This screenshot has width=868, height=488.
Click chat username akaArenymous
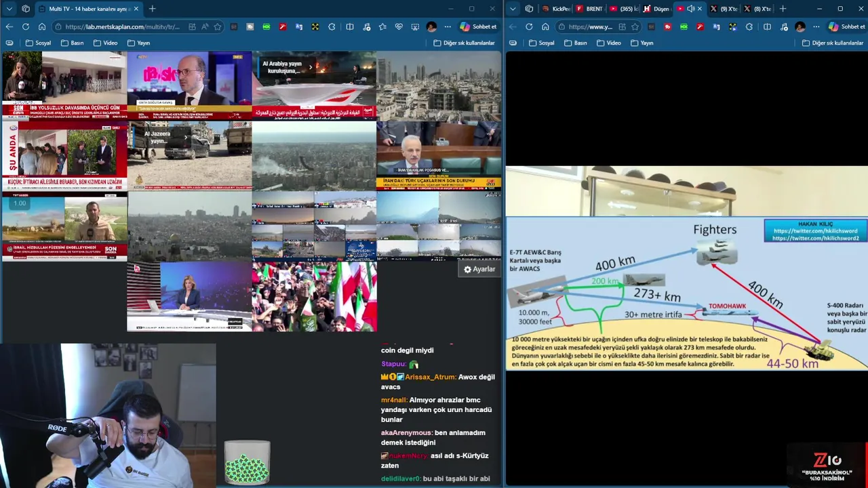[406, 432]
